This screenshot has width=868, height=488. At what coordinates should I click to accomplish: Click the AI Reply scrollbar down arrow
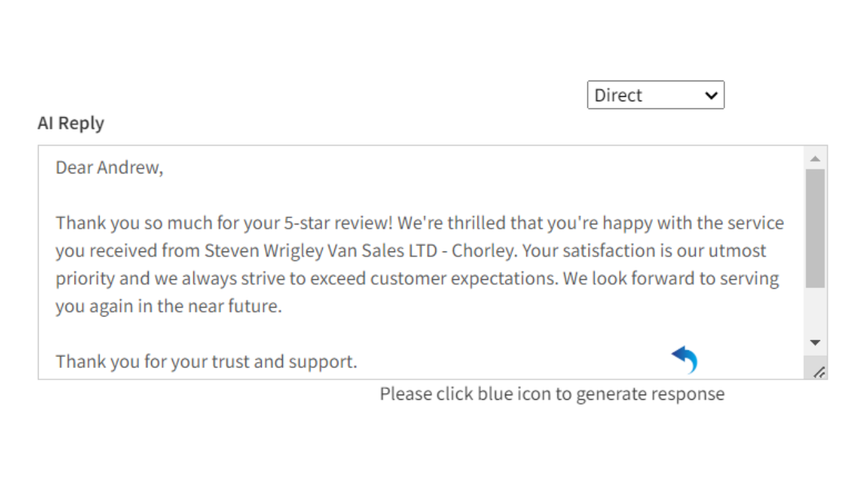point(815,343)
